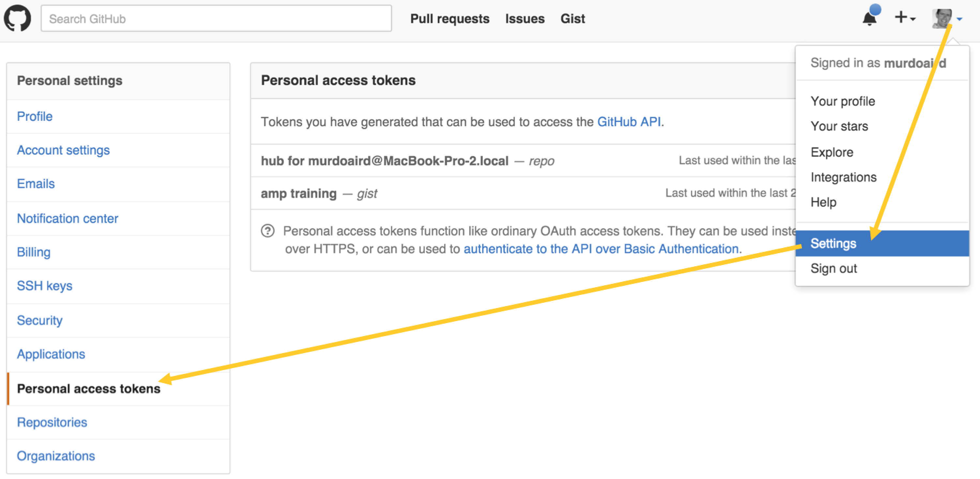Viewport: 980px width, 479px height.
Task: Open the Organizations settings page
Action: click(x=55, y=456)
